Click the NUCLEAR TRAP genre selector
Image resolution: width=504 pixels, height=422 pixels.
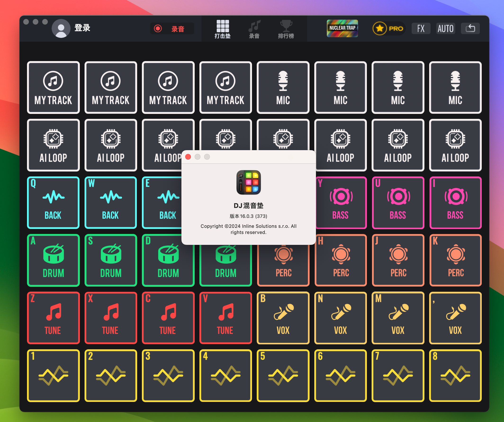(344, 28)
